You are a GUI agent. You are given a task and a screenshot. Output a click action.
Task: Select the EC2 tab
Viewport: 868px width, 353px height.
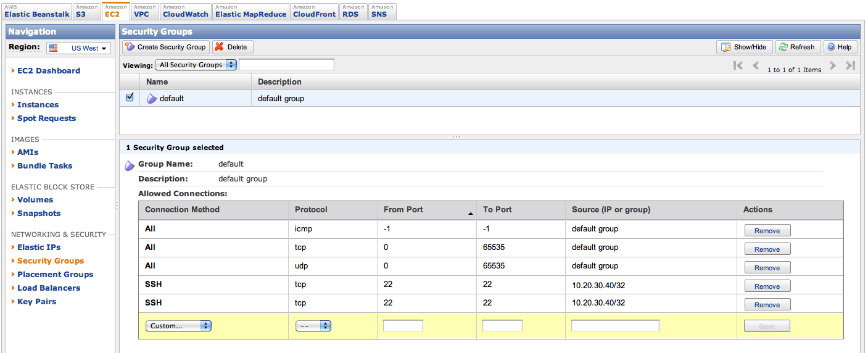point(115,11)
